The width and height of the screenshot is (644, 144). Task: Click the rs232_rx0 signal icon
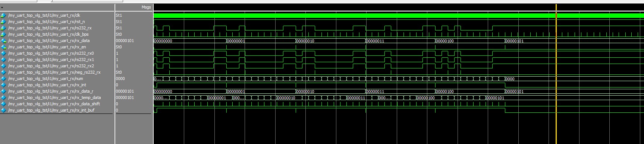click(x=3, y=53)
